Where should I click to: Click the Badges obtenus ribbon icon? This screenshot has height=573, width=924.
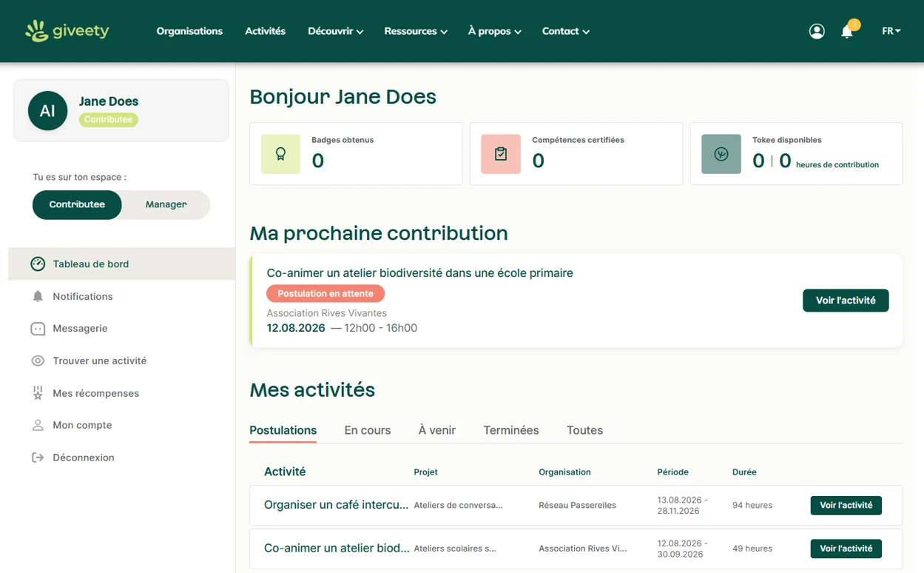point(280,154)
